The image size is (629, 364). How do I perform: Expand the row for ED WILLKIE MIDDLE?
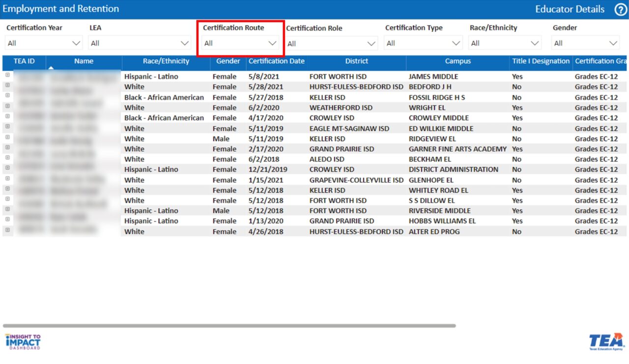[x=7, y=126]
